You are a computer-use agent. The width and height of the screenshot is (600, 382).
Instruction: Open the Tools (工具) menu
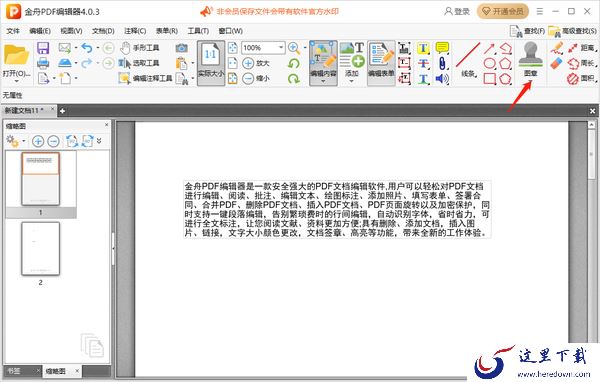point(198,31)
